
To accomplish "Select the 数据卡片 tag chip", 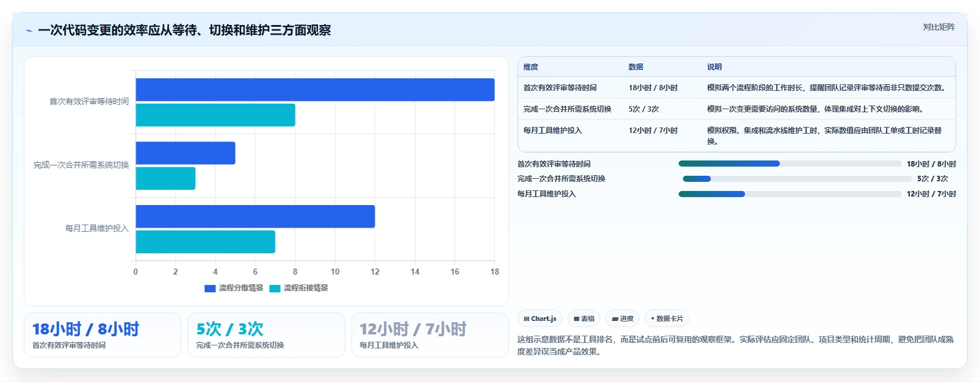I will (667, 319).
